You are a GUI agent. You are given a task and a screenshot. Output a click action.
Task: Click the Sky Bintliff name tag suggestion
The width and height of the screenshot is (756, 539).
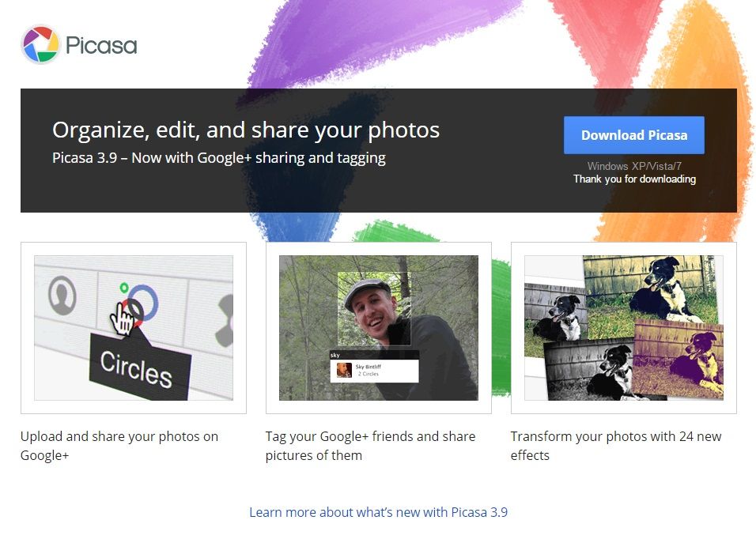click(374, 370)
